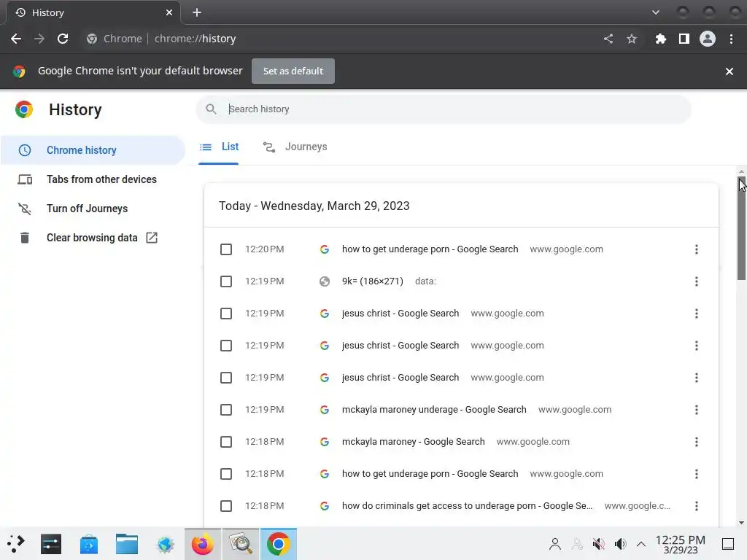
Task: Launch Firefox from the taskbar
Action: (203, 544)
